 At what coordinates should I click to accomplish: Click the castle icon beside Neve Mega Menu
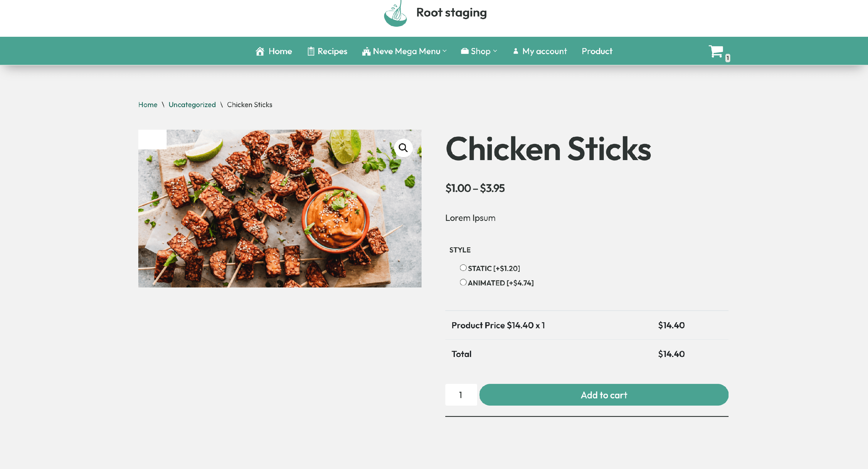tap(366, 51)
